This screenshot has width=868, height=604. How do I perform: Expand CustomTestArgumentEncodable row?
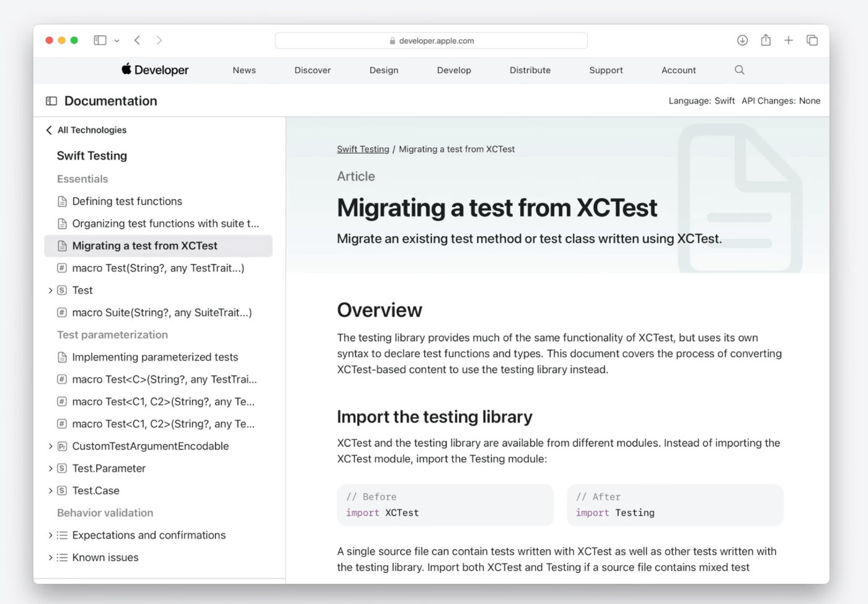(x=50, y=446)
